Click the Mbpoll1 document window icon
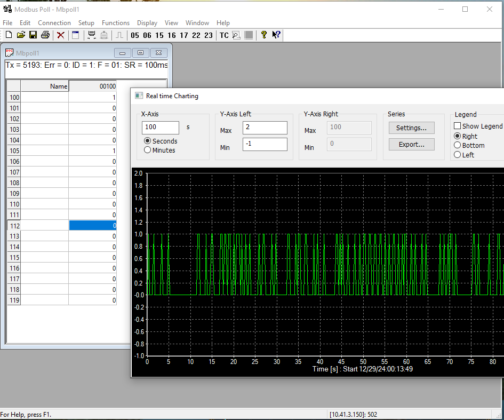Screen dimensions: 504x420 [9, 53]
